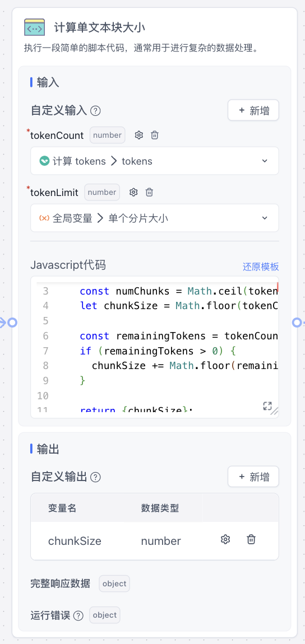Click the 新增 button under 自定义输入
Screen dimensions: 305x644
point(253,110)
